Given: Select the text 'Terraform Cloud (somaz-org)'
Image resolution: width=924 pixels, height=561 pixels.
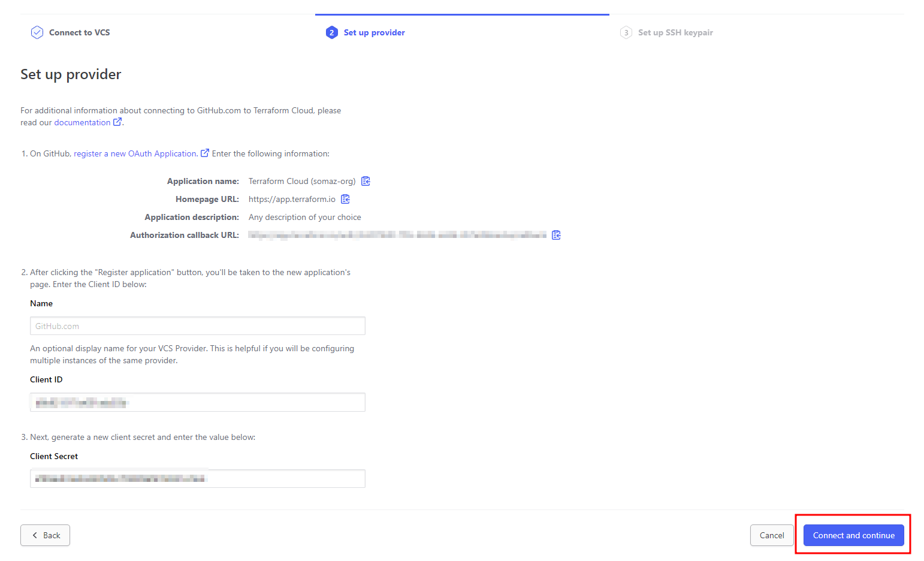Looking at the screenshot, I should click(x=302, y=181).
